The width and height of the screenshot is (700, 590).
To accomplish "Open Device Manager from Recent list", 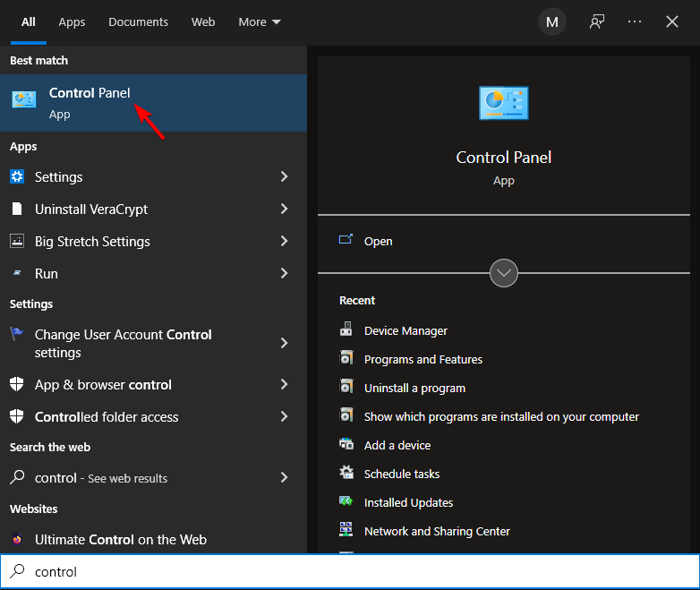I will (405, 330).
